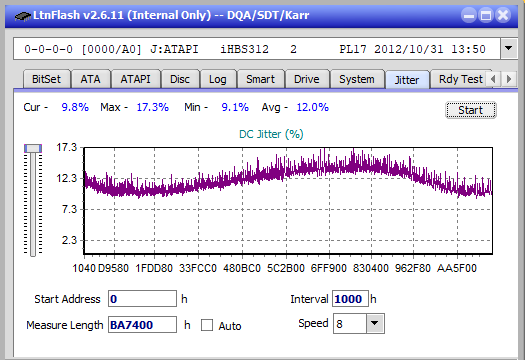The width and height of the screenshot is (525, 360).
Task: Click the Min value 9.1%
Action: point(235,107)
